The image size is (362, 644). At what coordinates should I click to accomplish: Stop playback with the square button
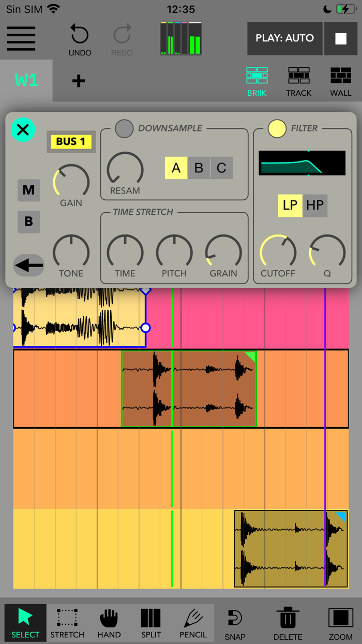click(x=341, y=38)
